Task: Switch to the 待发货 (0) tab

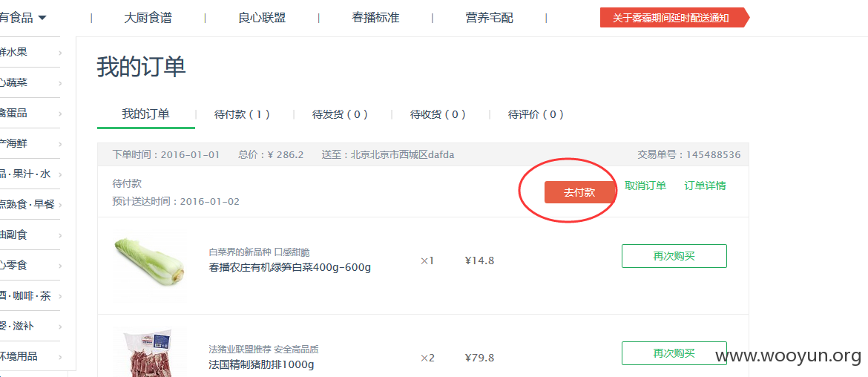Action: (x=341, y=114)
